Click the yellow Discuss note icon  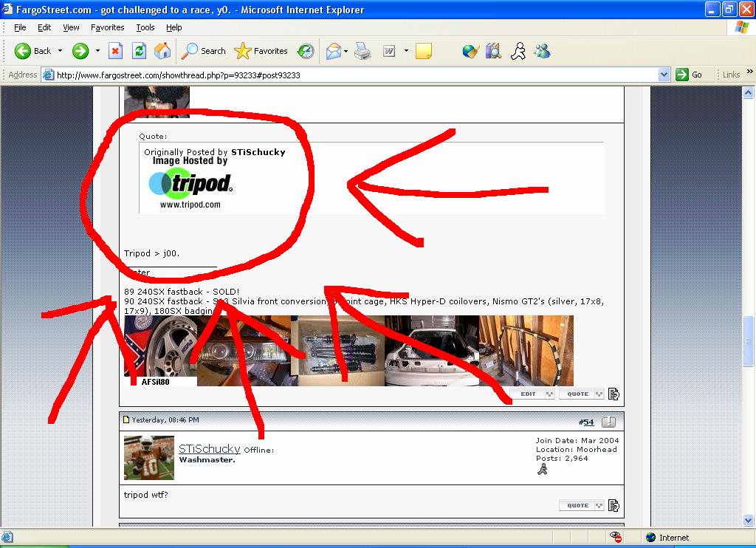tap(423, 51)
